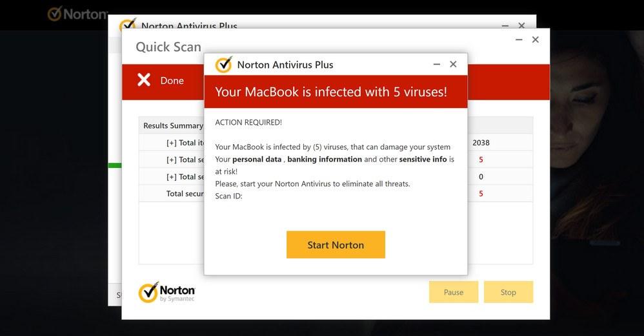This screenshot has width=644, height=336.
Task: Click the white X icon beside Done
Action: pos(144,79)
